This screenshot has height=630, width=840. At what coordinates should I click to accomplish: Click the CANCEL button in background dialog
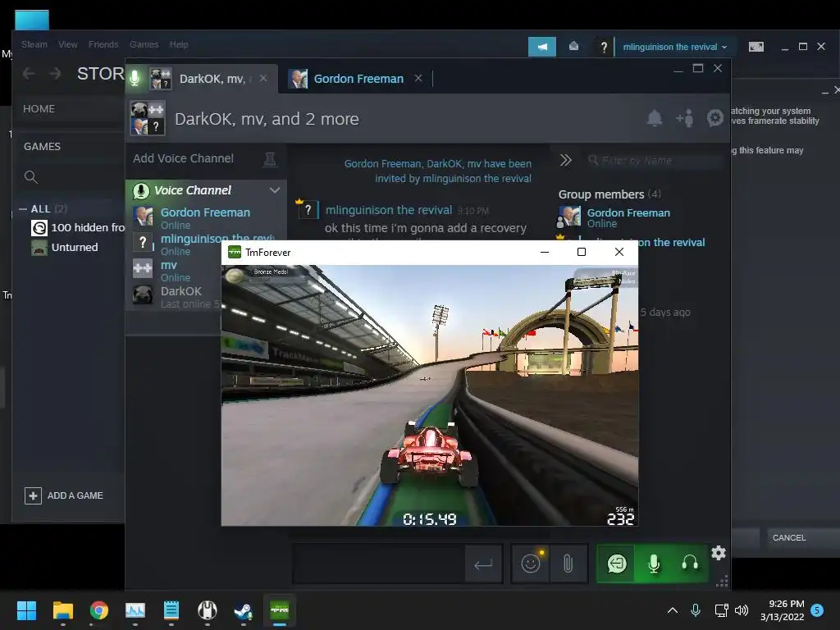(788, 537)
